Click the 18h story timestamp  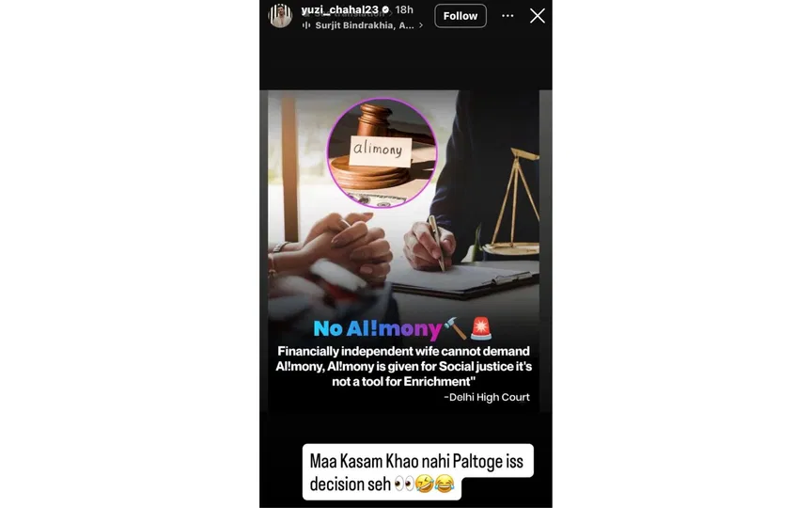click(x=404, y=9)
